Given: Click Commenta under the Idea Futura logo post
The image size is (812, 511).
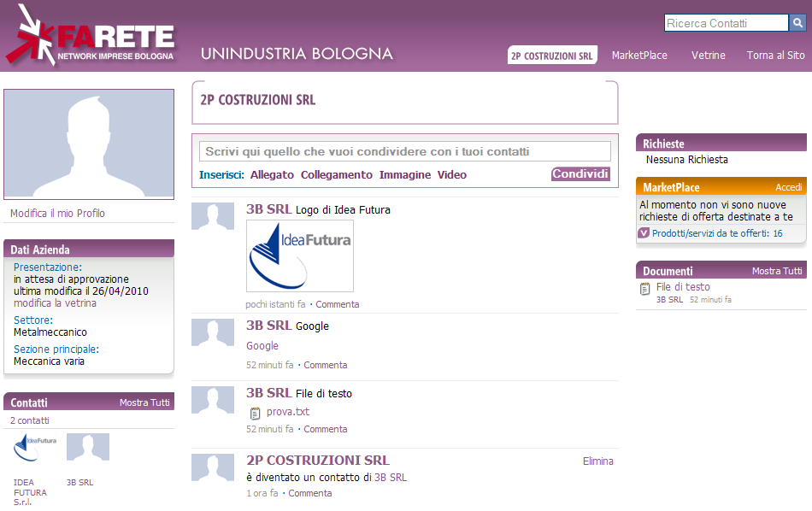Looking at the screenshot, I should tap(337, 304).
